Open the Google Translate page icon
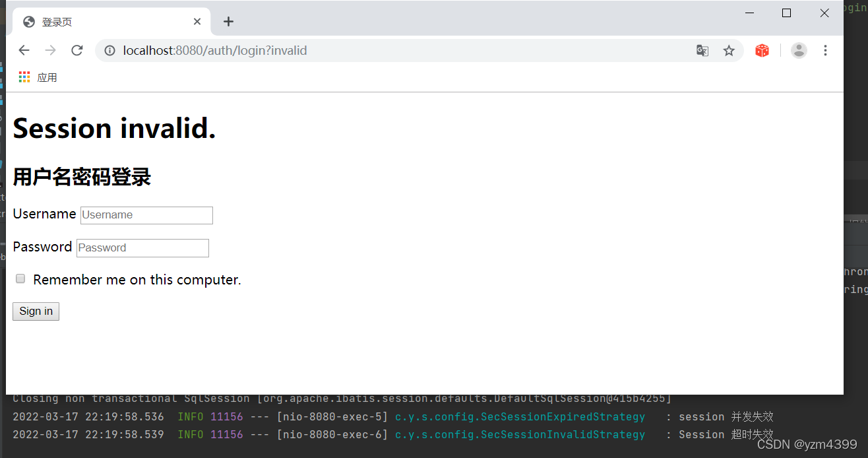 tap(702, 51)
